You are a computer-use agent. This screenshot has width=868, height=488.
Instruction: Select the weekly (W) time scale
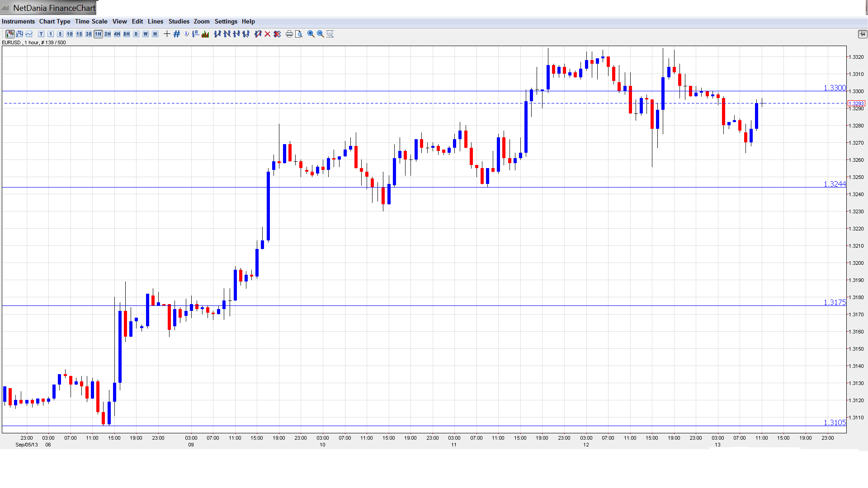146,34
